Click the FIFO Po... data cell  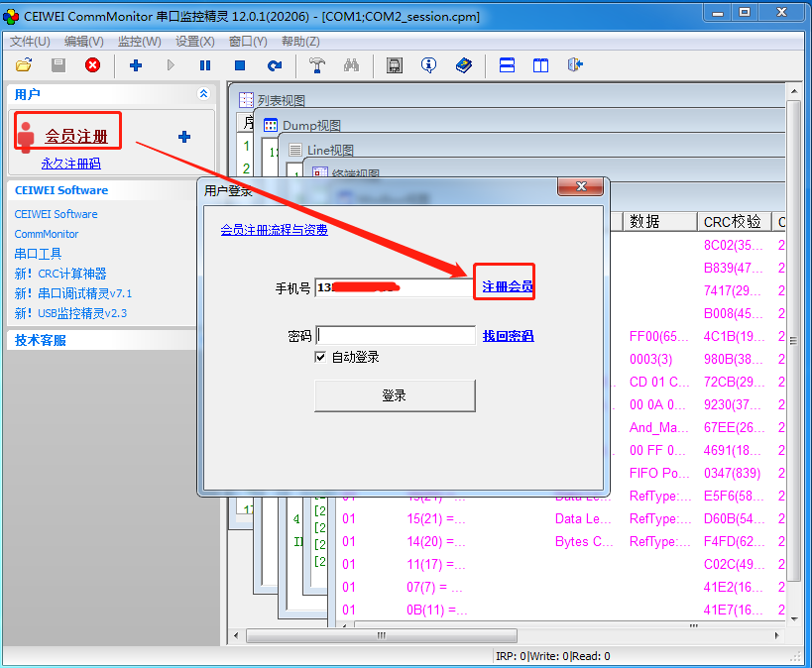658,474
